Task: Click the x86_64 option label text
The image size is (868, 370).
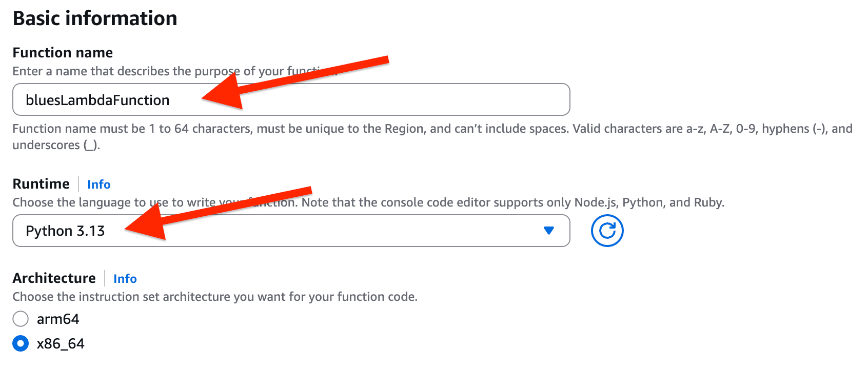Action: point(61,343)
